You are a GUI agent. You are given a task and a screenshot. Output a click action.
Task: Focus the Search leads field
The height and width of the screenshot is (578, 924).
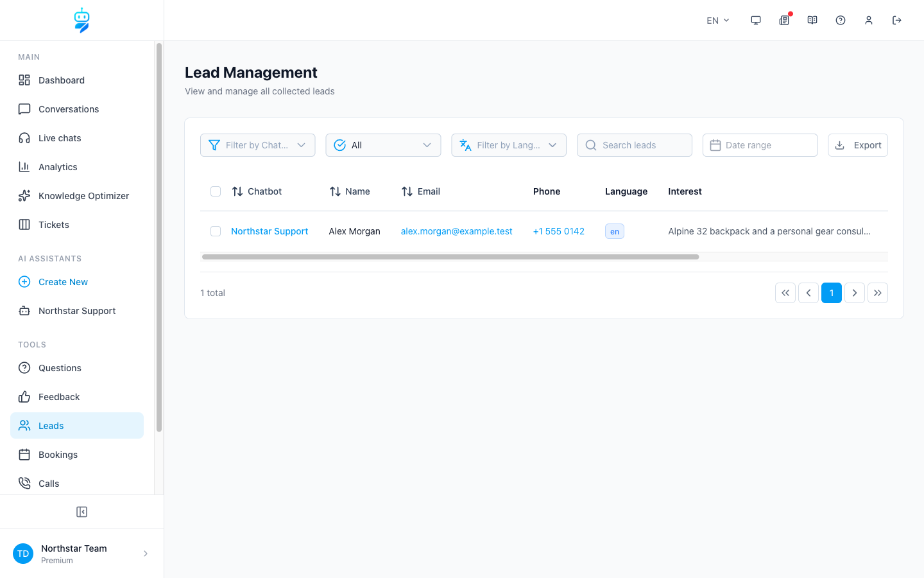635,145
